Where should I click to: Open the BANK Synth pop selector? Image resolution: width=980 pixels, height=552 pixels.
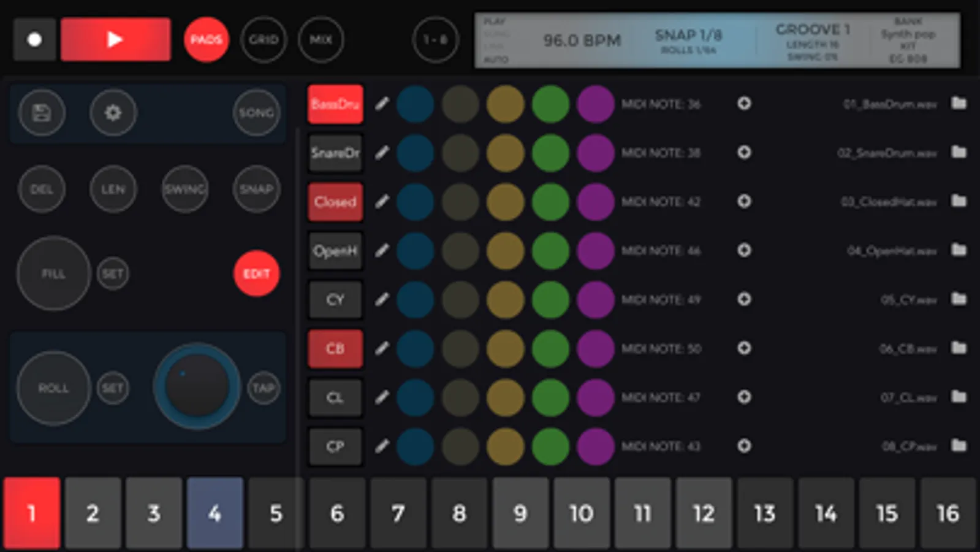point(908,28)
